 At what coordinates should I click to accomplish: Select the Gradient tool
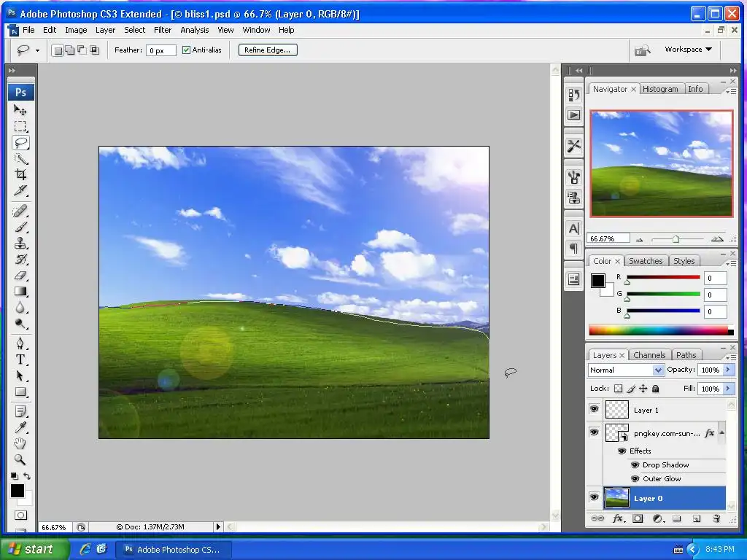pos(20,292)
